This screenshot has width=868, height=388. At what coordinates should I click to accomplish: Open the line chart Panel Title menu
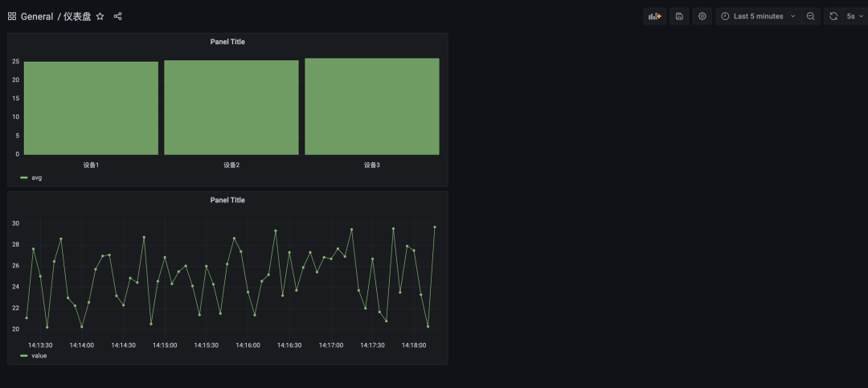pyautogui.click(x=227, y=200)
